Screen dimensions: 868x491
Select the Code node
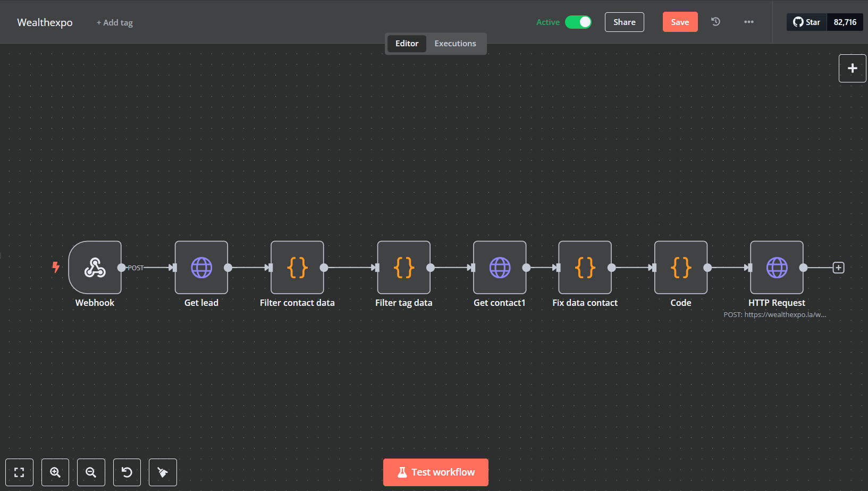(x=681, y=268)
